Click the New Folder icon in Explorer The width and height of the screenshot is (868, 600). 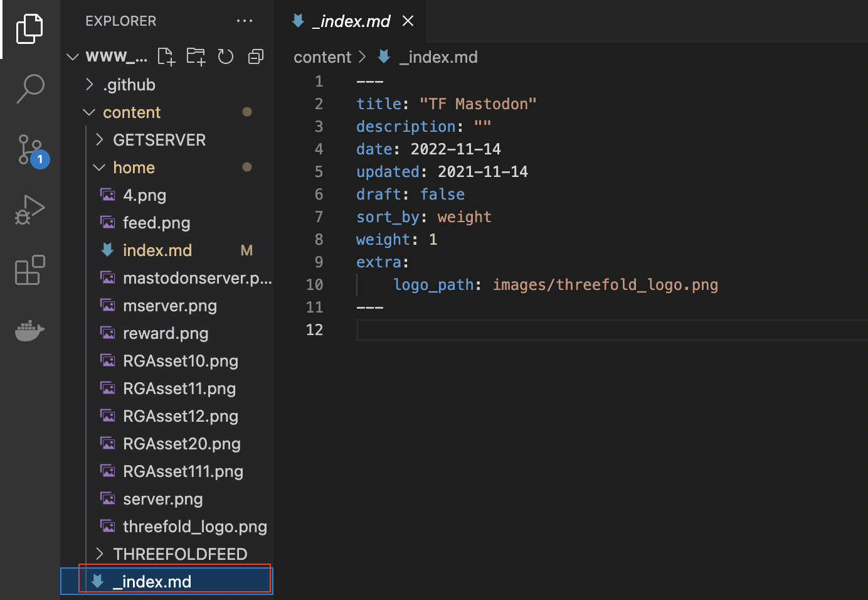pyautogui.click(x=196, y=56)
